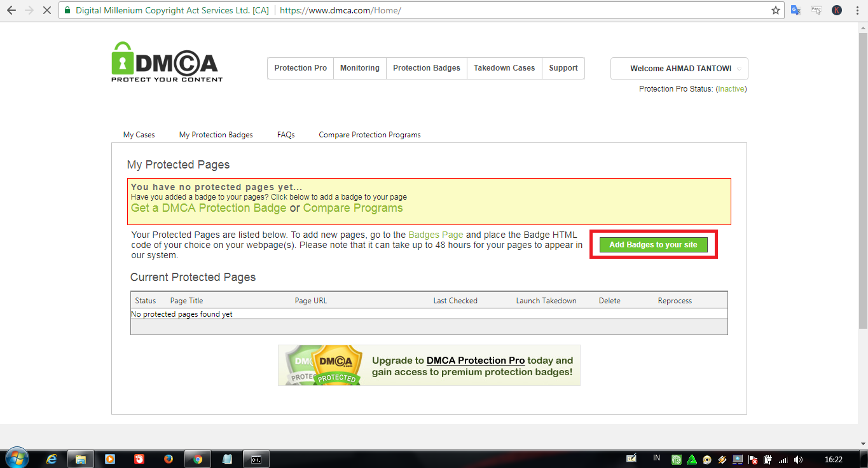Open Takedown Cases menu
This screenshot has height=468, width=868.
pos(504,68)
